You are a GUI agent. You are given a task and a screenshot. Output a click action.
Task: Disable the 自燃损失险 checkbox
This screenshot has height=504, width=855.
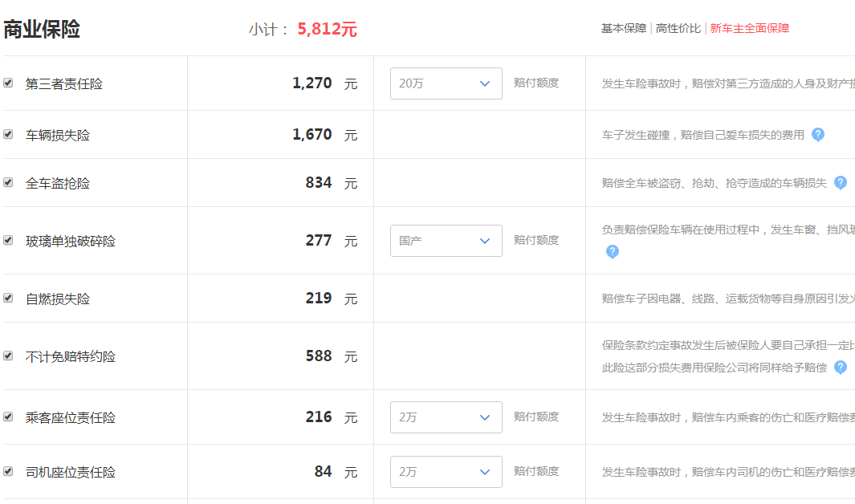(8, 298)
